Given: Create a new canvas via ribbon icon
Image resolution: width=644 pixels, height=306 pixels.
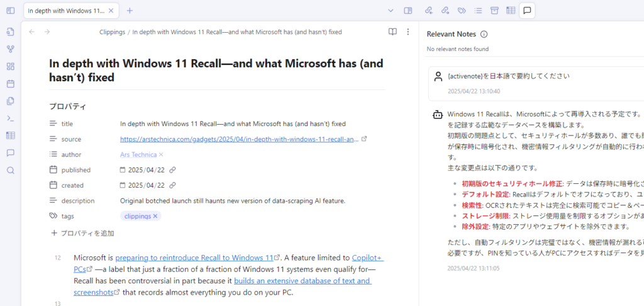Looking at the screenshot, I should point(11,67).
